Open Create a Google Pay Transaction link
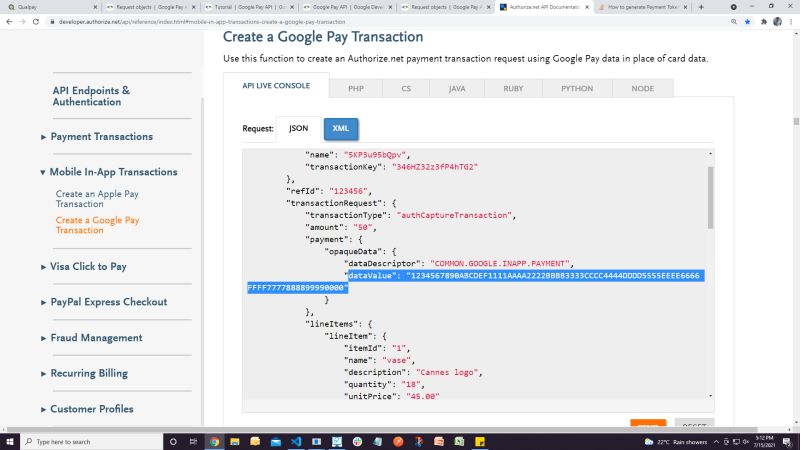Image resolution: width=800 pixels, height=450 pixels. tap(97, 225)
